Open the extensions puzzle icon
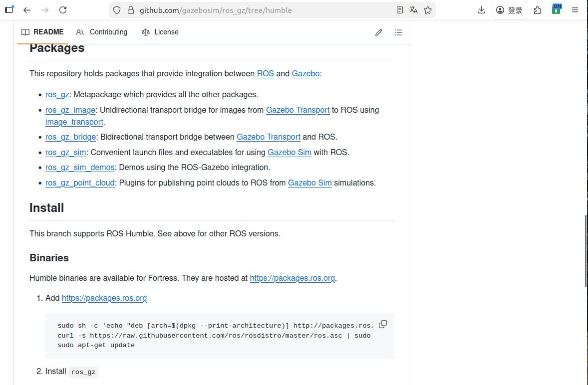 pyautogui.click(x=537, y=10)
